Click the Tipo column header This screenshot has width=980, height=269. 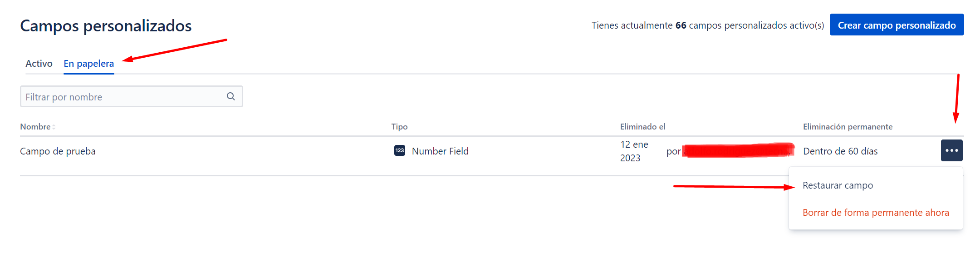pos(399,127)
